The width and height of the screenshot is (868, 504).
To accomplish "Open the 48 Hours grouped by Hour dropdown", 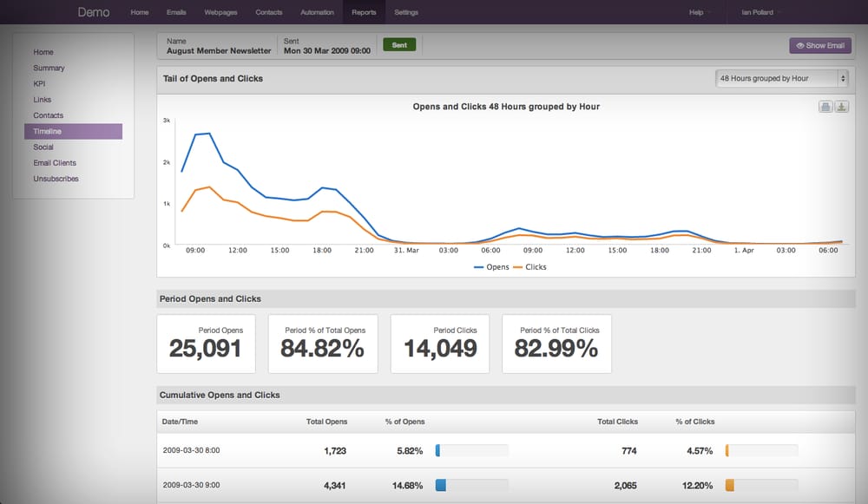I will coord(782,79).
